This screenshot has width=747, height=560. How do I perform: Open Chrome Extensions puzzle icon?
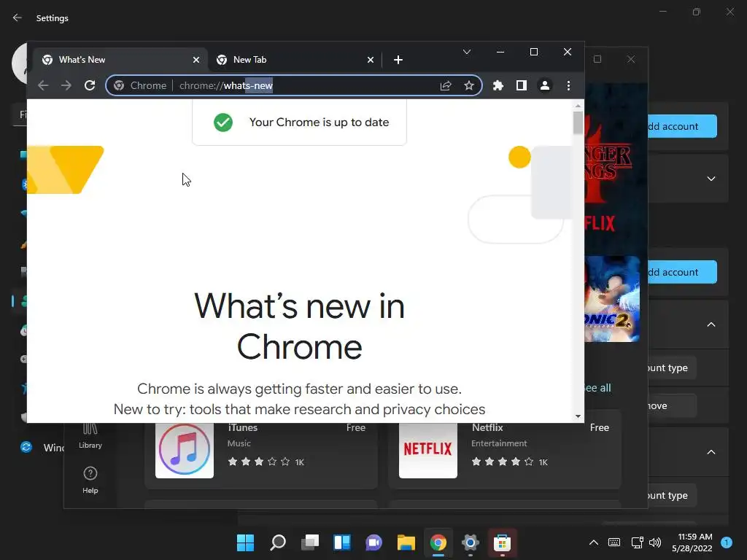[x=498, y=86]
